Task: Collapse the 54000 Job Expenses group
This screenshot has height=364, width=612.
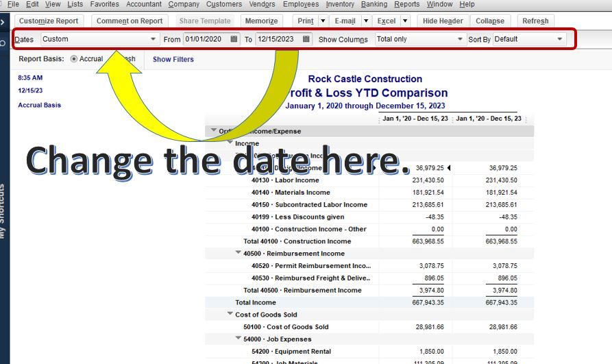Action: click(x=238, y=338)
